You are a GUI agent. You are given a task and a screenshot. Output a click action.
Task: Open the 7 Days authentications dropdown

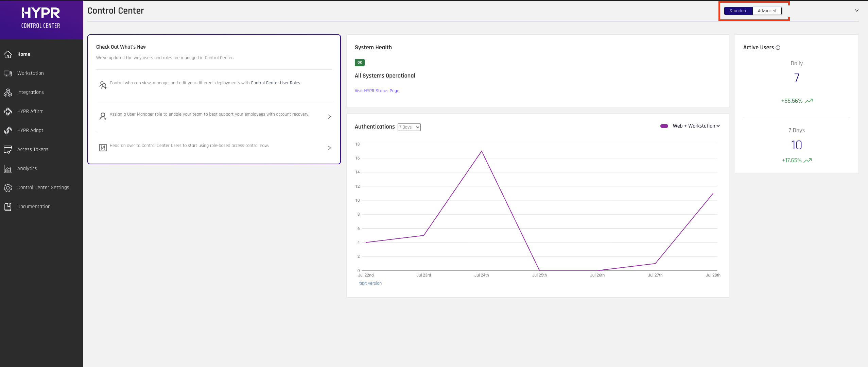pyautogui.click(x=409, y=127)
